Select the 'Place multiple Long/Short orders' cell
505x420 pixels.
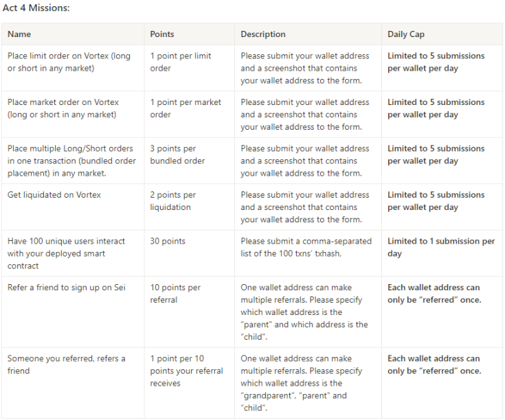point(69,161)
